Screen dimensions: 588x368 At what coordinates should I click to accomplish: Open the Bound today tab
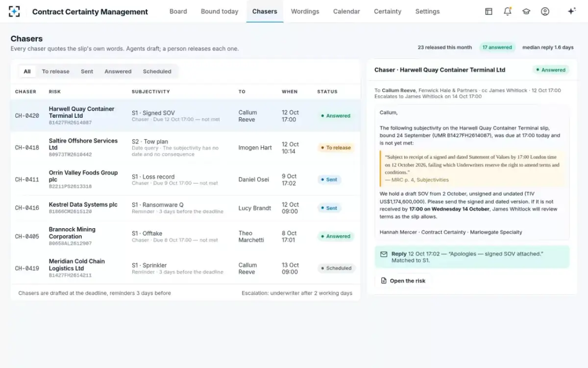point(220,11)
